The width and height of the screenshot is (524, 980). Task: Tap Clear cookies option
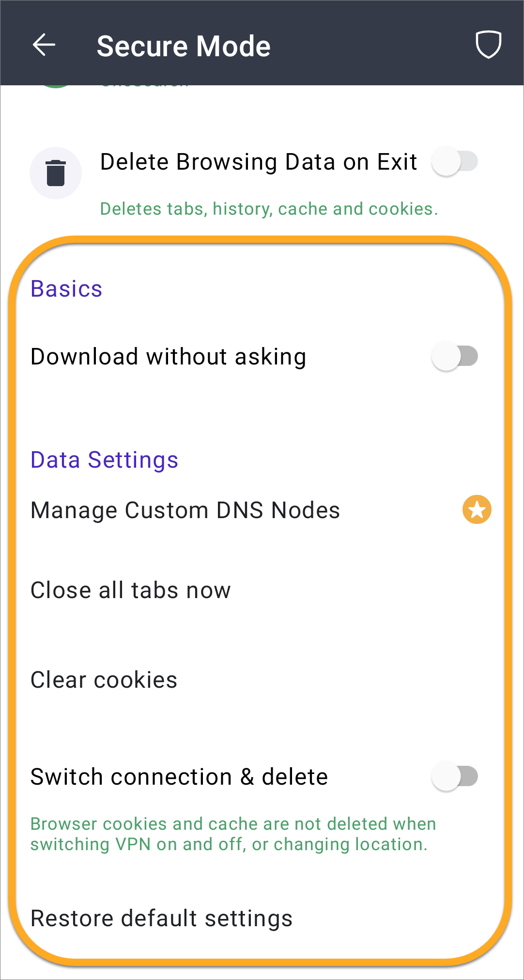[262, 680]
